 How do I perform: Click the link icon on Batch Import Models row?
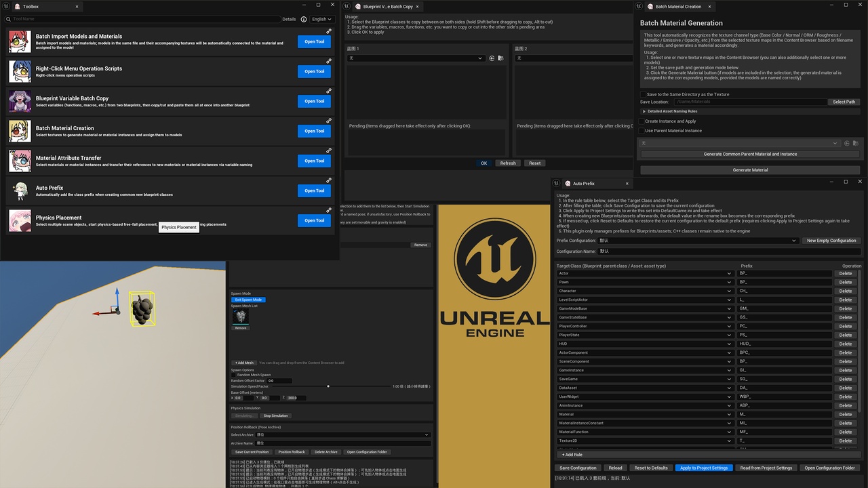pyautogui.click(x=329, y=31)
